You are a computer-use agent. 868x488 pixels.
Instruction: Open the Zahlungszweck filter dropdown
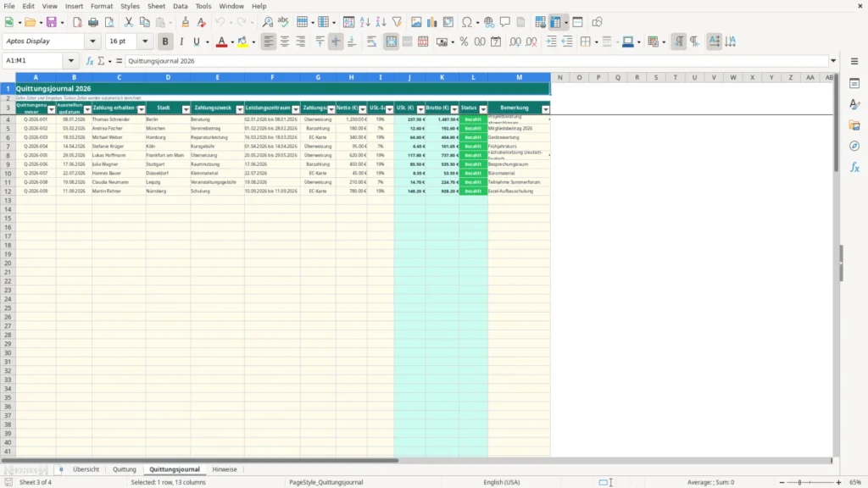coord(240,109)
